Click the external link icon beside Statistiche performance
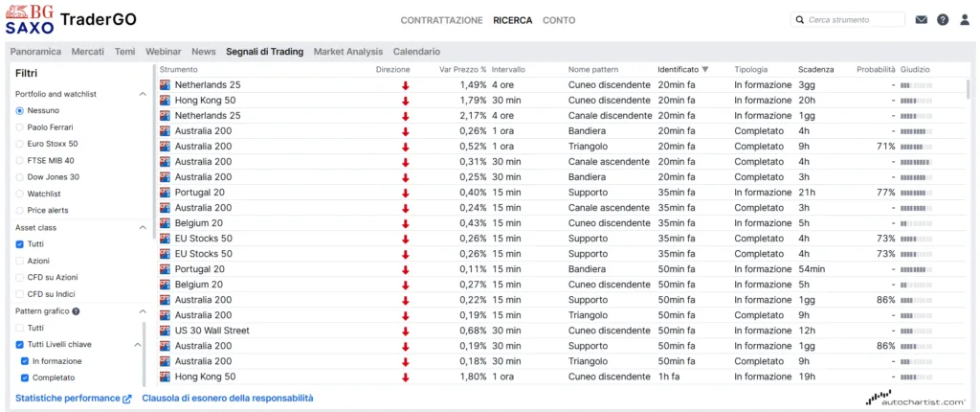The height and width of the screenshot is (412, 980). (127, 399)
